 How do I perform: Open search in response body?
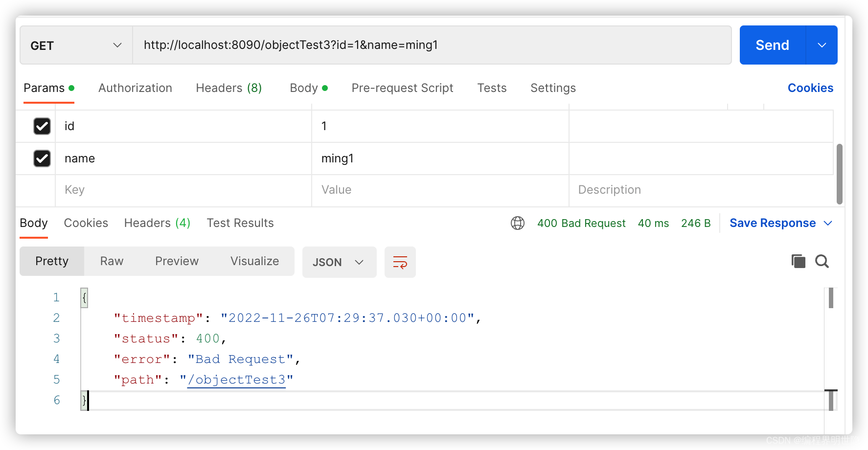(822, 261)
